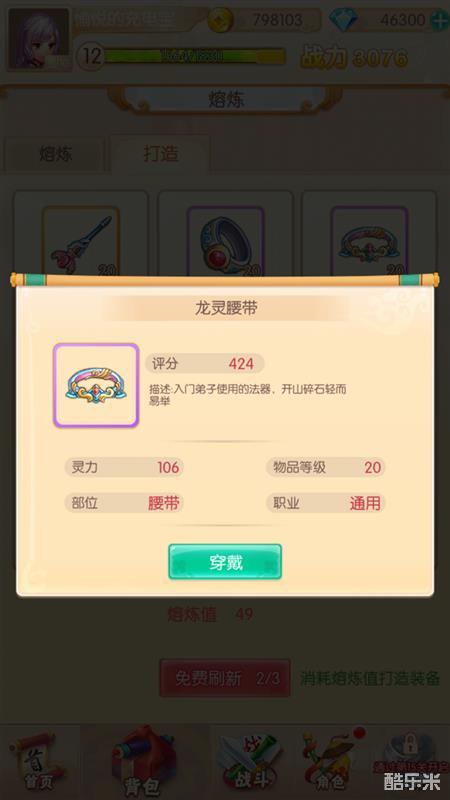Tap the player avatar portrait
450x800 pixels.
tap(39, 39)
